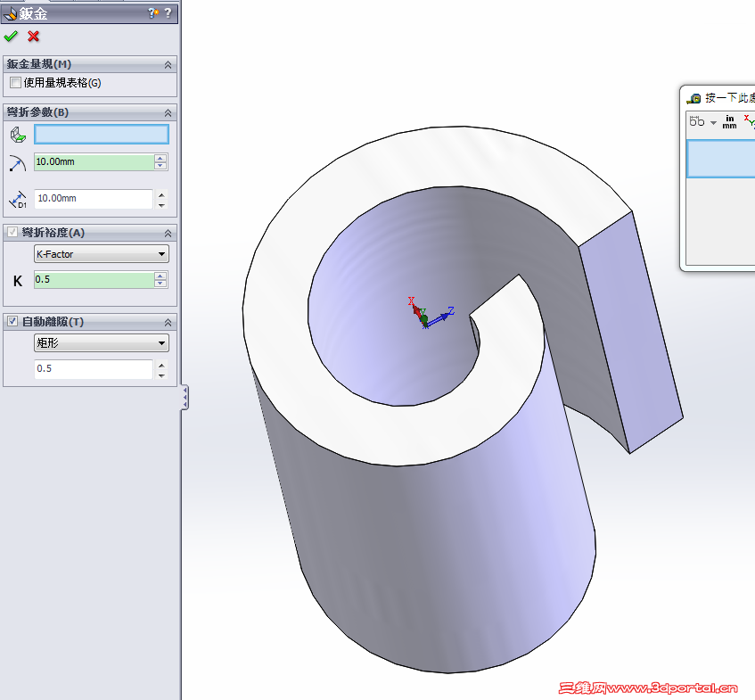Click the measure tool tape icon
The image size is (755, 700).
point(693,98)
